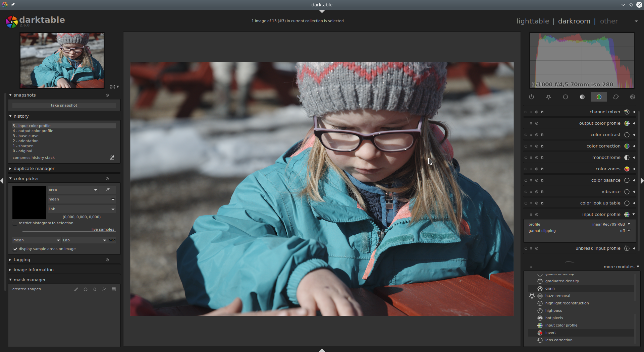Select history item 0 - original
Image resolution: width=644 pixels, height=352 pixels.
pyautogui.click(x=64, y=151)
